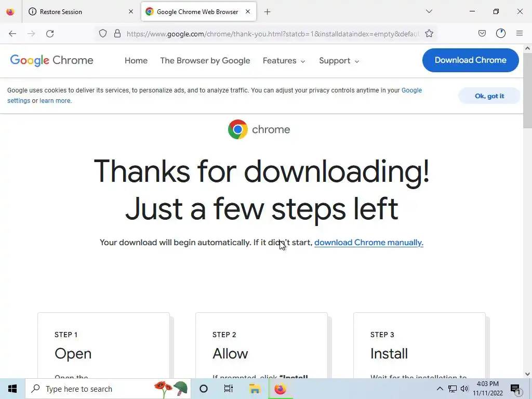Open The Browser by Google nav item
This screenshot has height=399, width=532.
pos(205,61)
